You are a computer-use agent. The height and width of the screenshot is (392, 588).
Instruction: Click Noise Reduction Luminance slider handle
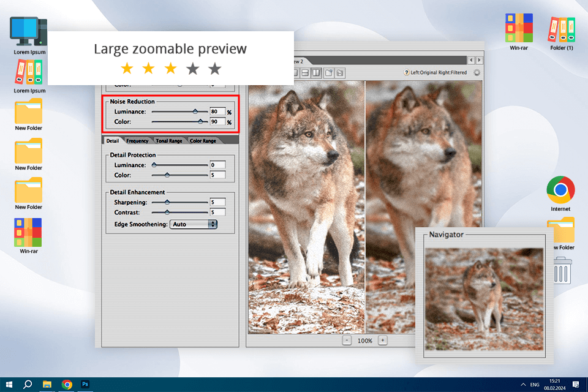point(195,111)
